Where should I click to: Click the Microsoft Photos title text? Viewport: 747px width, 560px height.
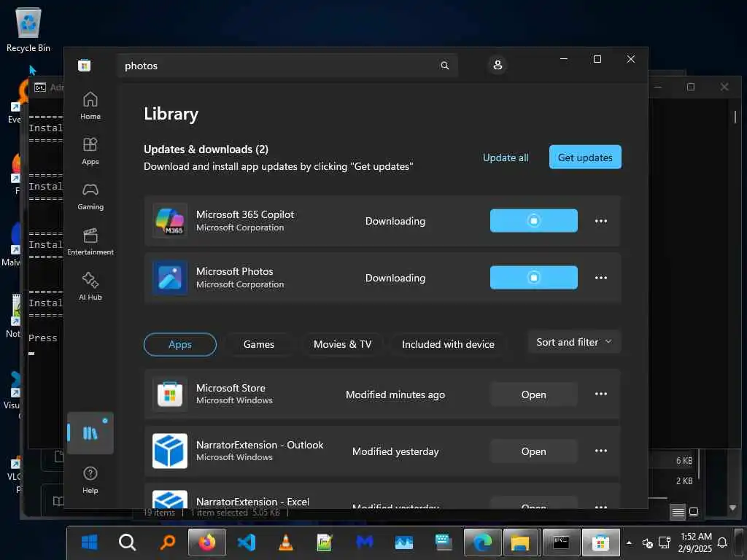[234, 271]
